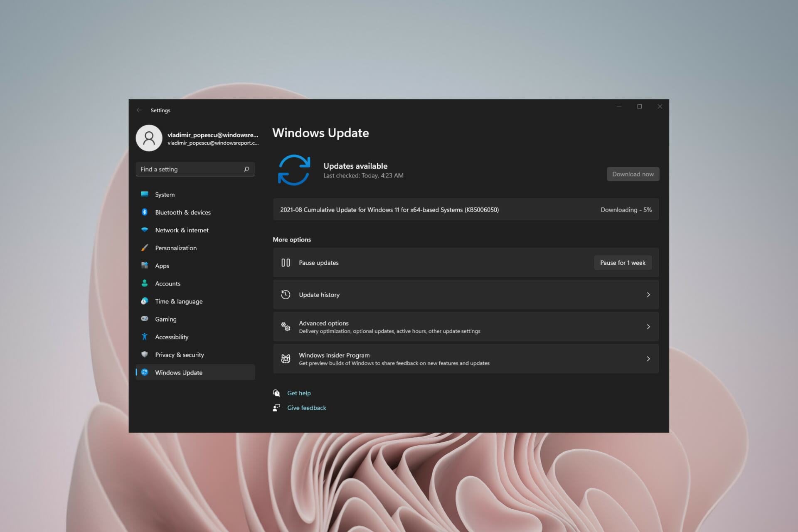Click the KB5006050 cumulative update row
This screenshot has height=532, width=798.
tap(466, 209)
